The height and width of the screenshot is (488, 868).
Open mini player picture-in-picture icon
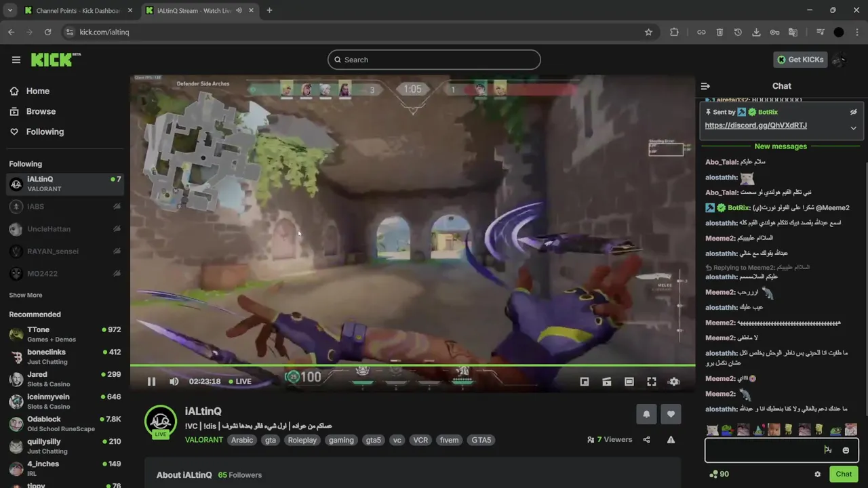(x=585, y=382)
